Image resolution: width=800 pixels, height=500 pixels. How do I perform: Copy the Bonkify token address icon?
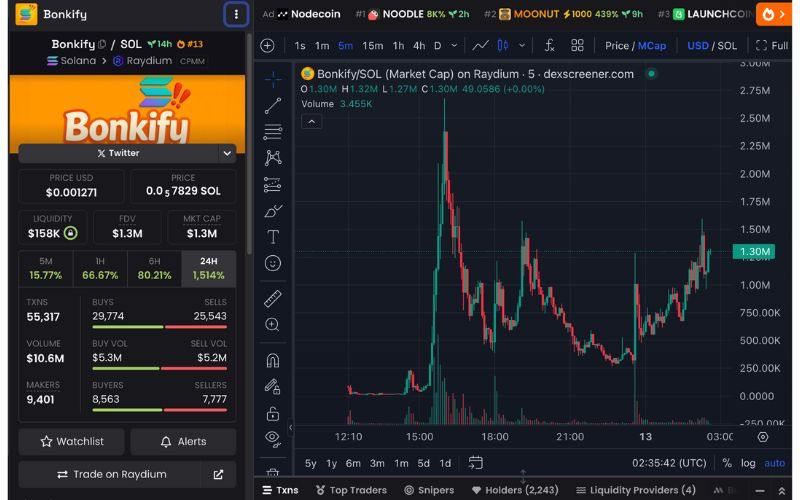(102, 44)
